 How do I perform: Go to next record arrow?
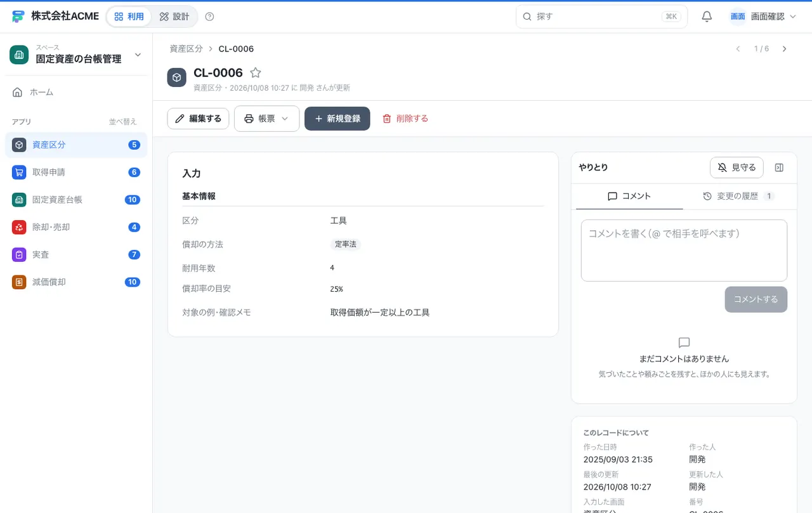[x=785, y=49]
